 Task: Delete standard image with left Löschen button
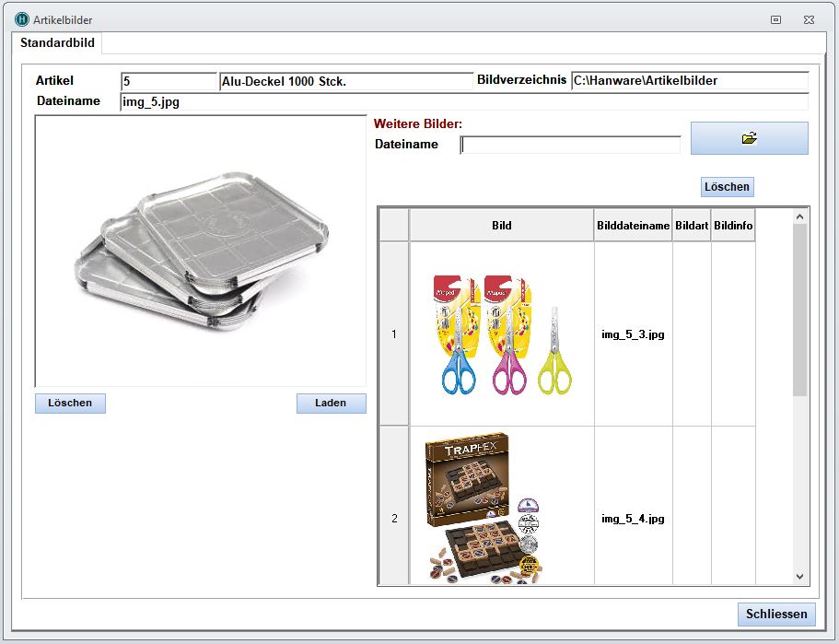pyautogui.click(x=70, y=404)
